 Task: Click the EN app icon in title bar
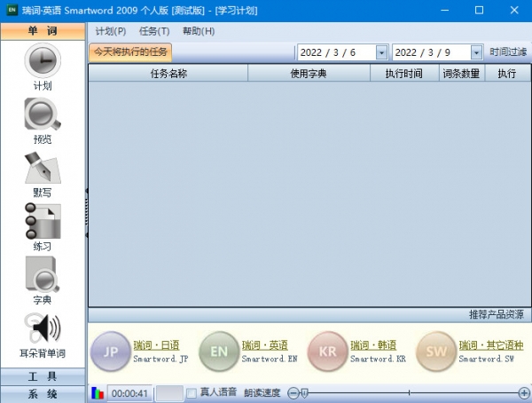(12, 10)
